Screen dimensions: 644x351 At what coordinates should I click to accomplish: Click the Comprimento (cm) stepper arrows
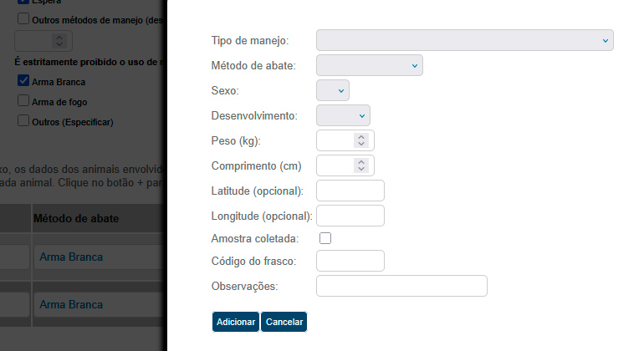(x=360, y=165)
